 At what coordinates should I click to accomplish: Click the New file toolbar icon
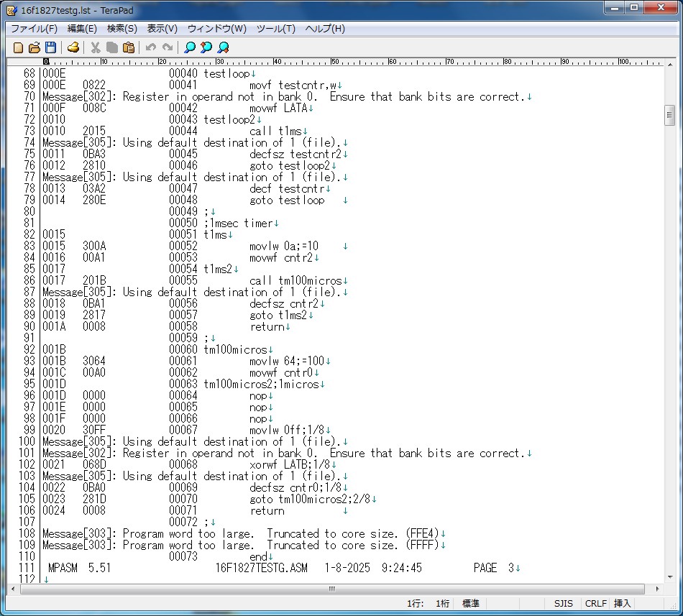18,47
